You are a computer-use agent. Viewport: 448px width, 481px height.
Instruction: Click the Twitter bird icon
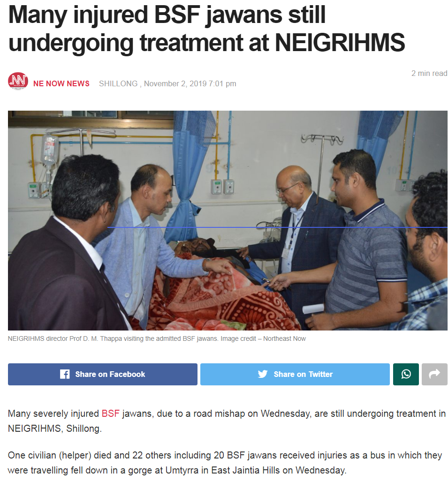(x=263, y=374)
